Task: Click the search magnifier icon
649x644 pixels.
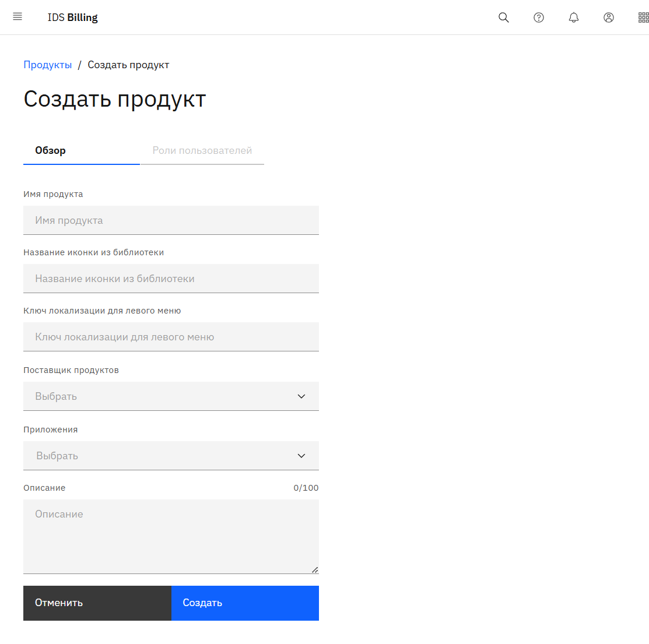Action: (504, 17)
